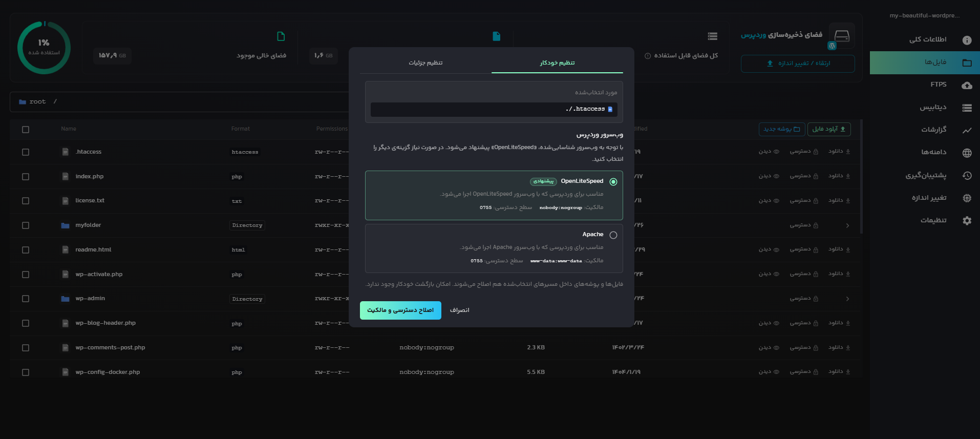Image resolution: width=980 pixels, height=439 pixels.
Task: Click the gear icon beside تنظیمات
Action: 967,221
